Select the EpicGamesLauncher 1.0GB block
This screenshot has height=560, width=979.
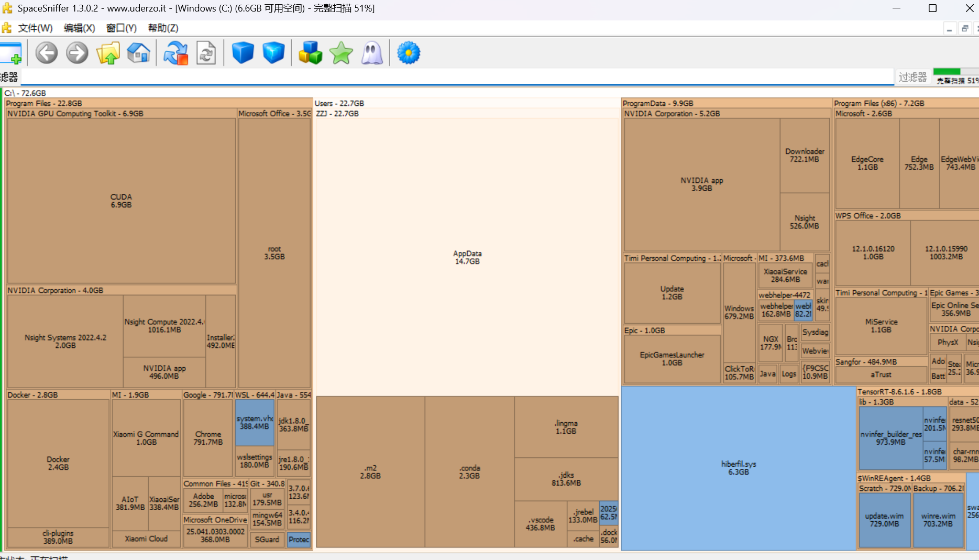(x=672, y=359)
